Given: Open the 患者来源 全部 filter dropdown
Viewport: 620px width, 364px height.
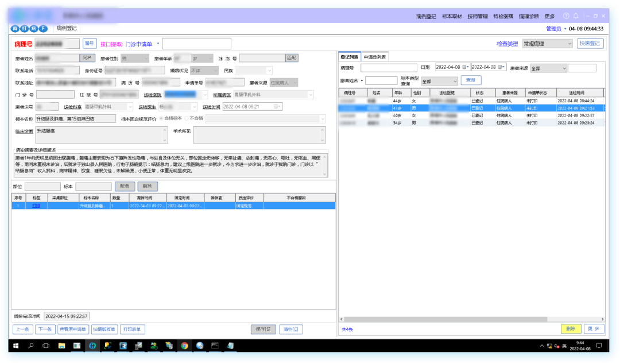Looking at the screenshot, I should click(x=548, y=68).
